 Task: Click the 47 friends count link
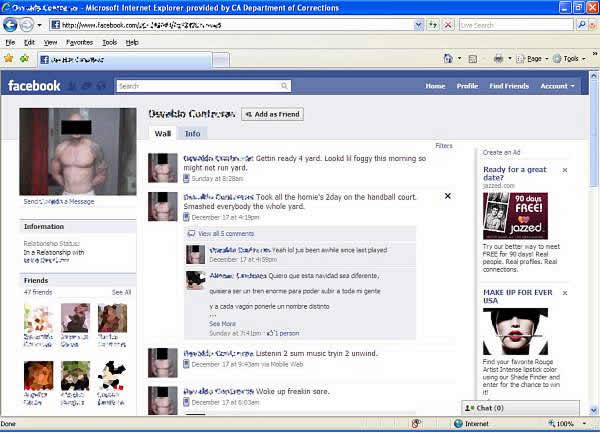pos(38,292)
